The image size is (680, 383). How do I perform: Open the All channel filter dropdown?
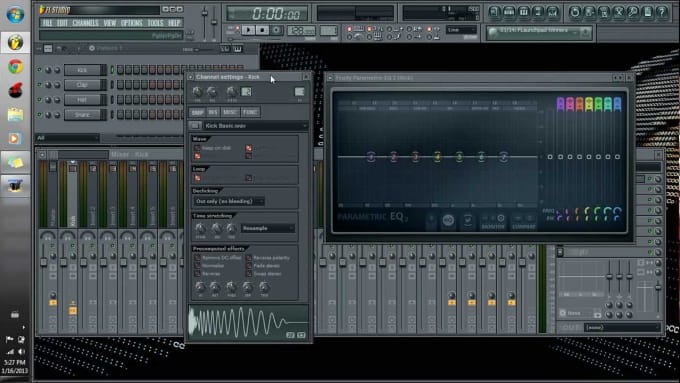[x=68, y=138]
